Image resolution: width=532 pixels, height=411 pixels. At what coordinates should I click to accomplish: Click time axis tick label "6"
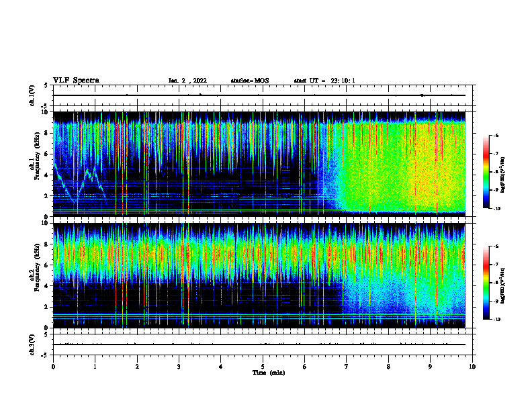[x=304, y=367]
